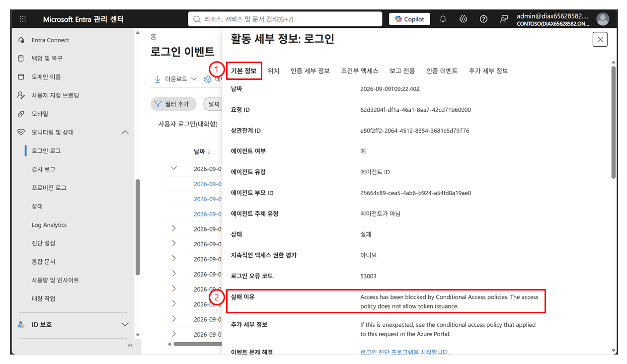Open the 인증 세부 정보 tab
The width and height of the screenshot is (627, 364).
click(x=311, y=71)
